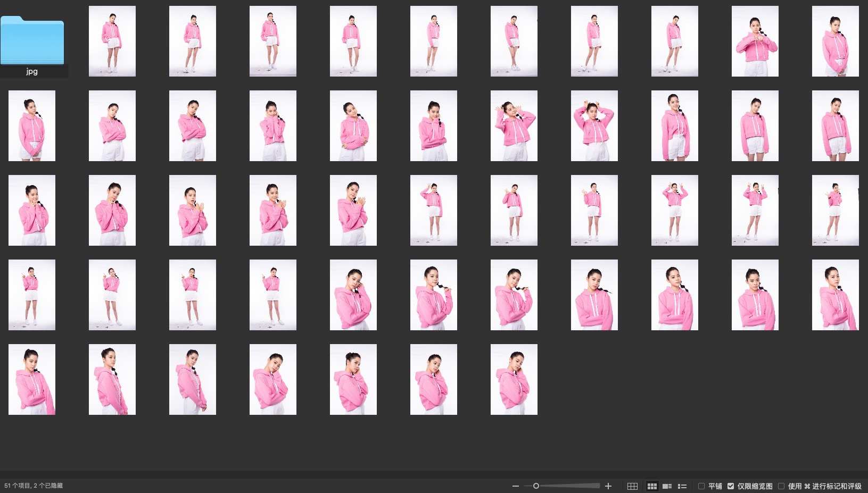Click the minus icon to shrink thumbnails

(x=515, y=486)
